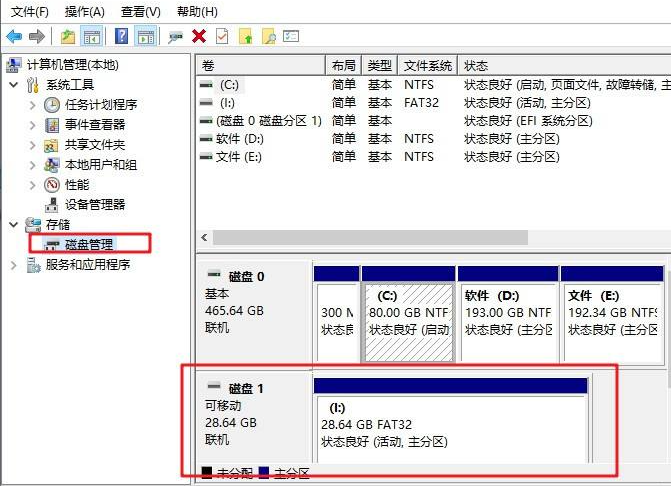Toggle the Show/Hide Console Tree toolbar icon

pos(91,36)
